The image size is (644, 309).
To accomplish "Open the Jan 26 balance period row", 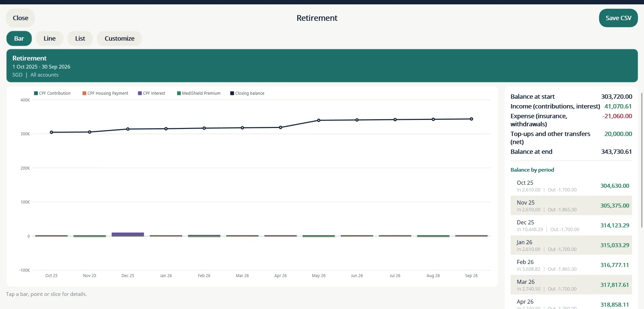I will pos(571,245).
